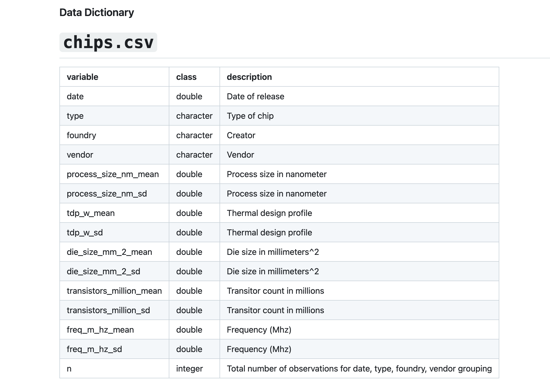Click transistors_million_sd variable name

pos(108,310)
